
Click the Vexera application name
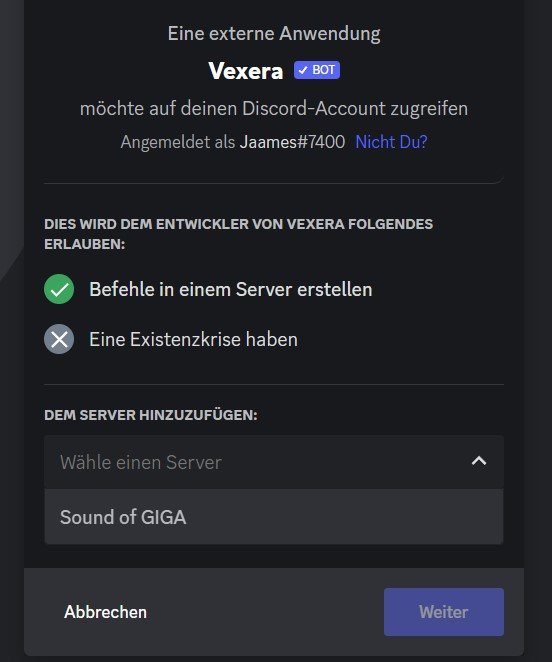pyautogui.click(x=246, y=71)
